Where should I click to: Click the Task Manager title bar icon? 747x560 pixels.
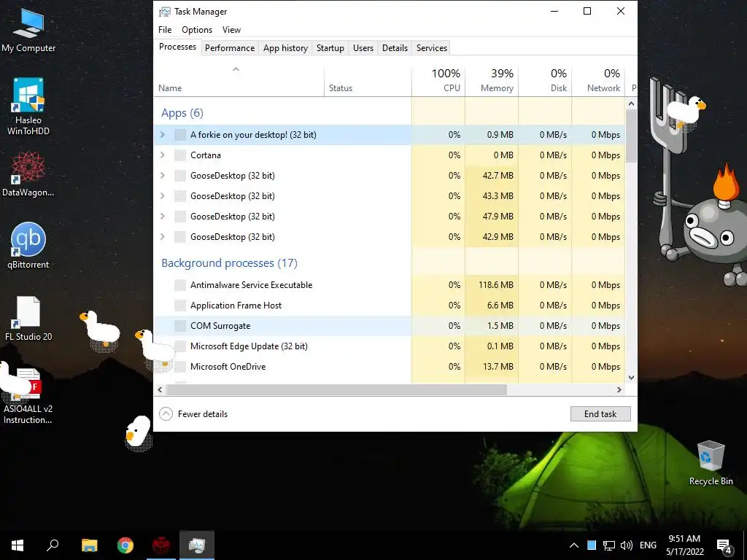tap(165, 12)
